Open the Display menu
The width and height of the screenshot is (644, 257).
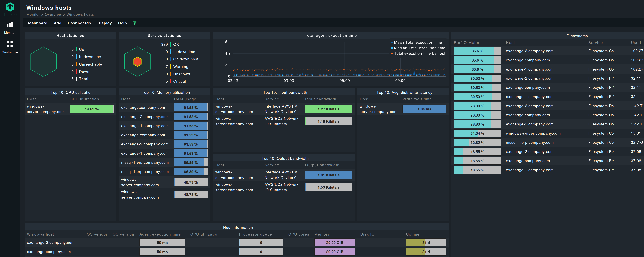coord(105,23)
